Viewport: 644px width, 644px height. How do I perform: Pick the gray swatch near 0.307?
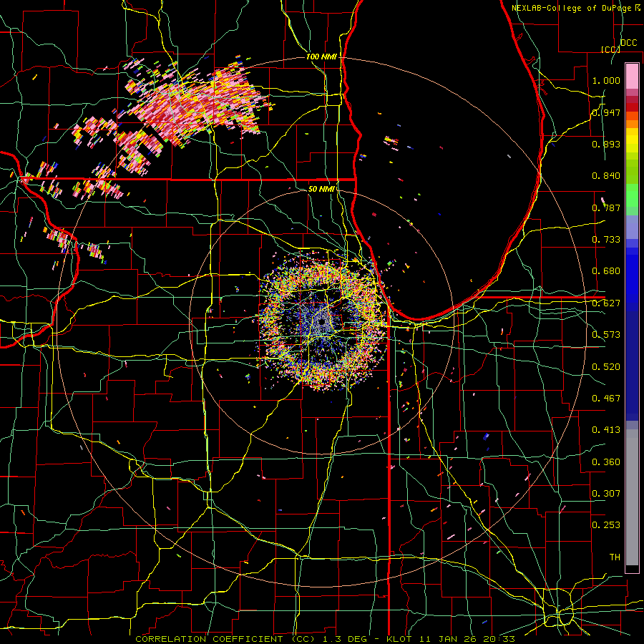pyautogui.click(x=632, y=497)
